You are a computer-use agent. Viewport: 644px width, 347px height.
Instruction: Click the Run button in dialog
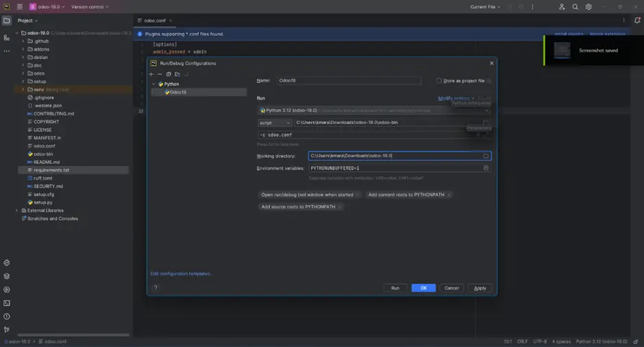pyautogui.click(x=395, y=288)
